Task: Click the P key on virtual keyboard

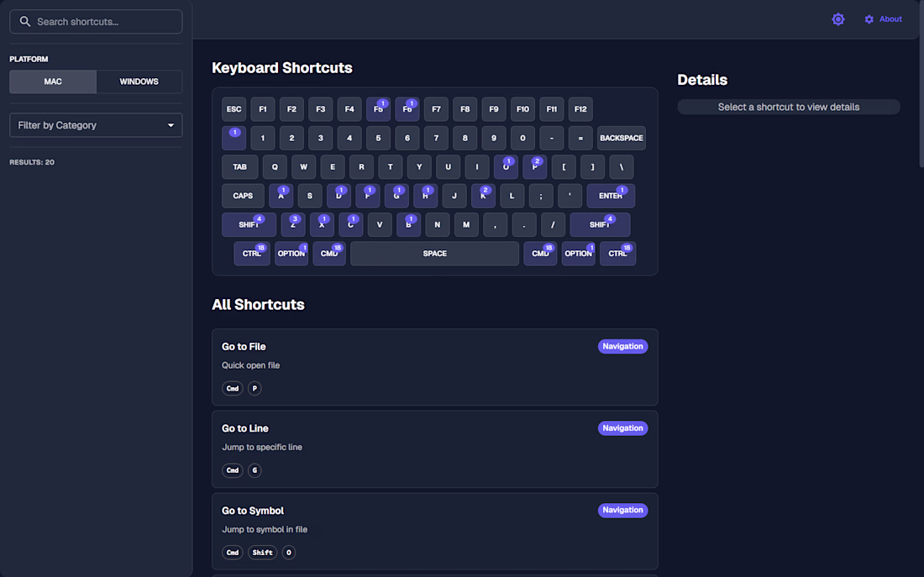Action: point(534,167)
